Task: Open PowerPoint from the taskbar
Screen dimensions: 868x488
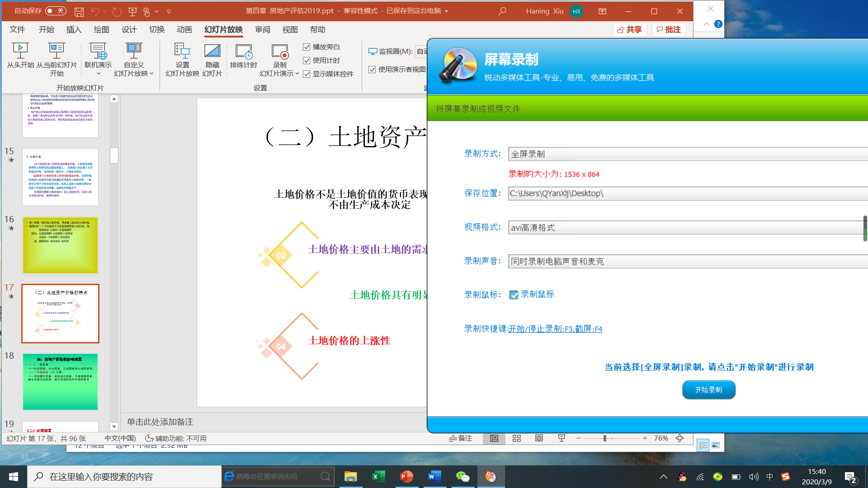Action: pos(406,477)
